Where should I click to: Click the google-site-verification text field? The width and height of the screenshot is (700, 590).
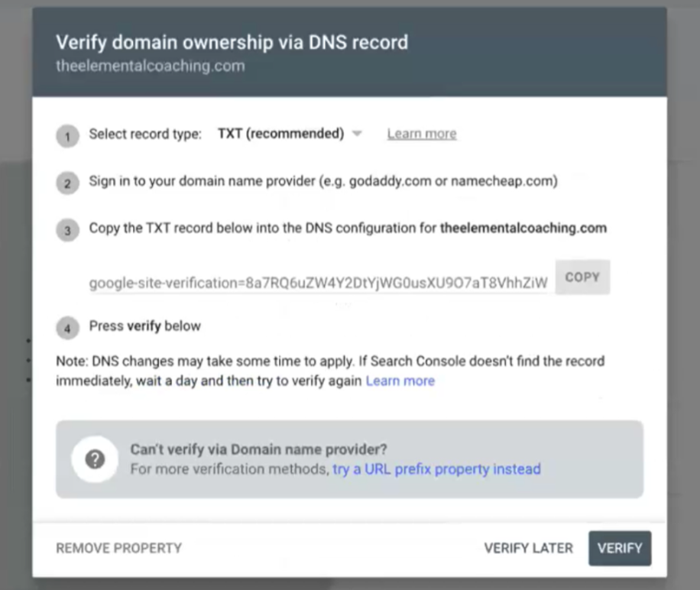click(318, 283)
